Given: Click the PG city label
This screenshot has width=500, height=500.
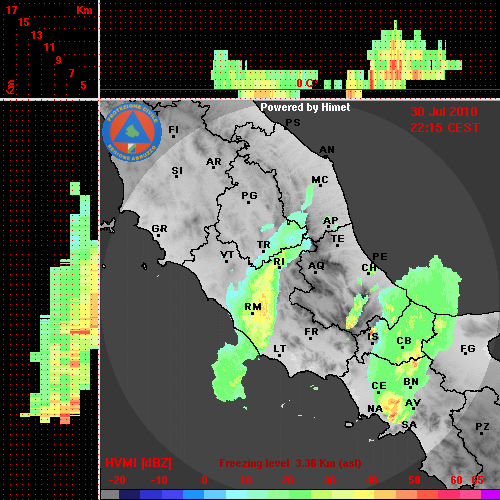Looking at the screenshot, I should point(249,195).
